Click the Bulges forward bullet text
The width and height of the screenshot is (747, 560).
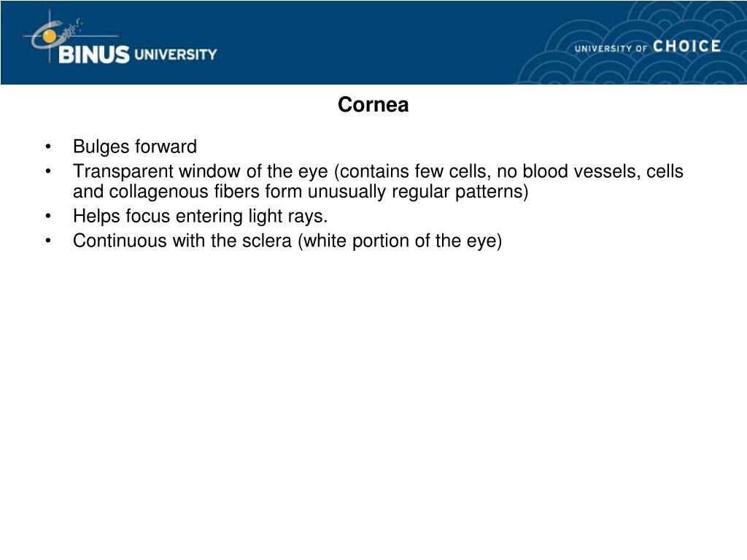(135, 146)
